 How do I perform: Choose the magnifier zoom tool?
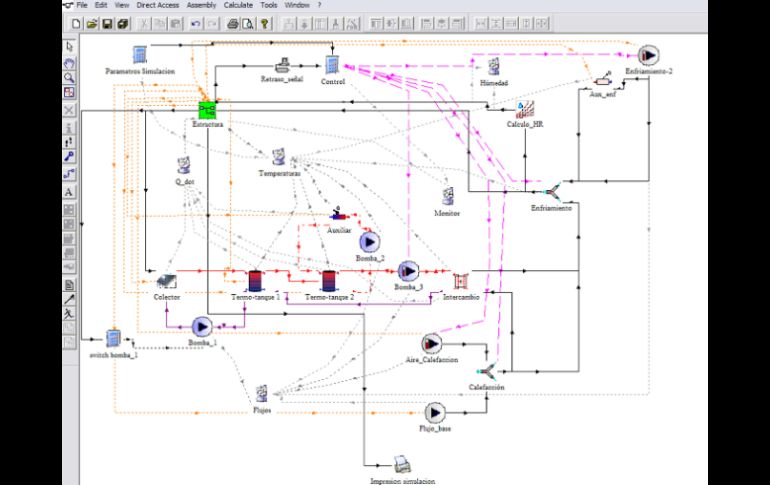point(69,77)
